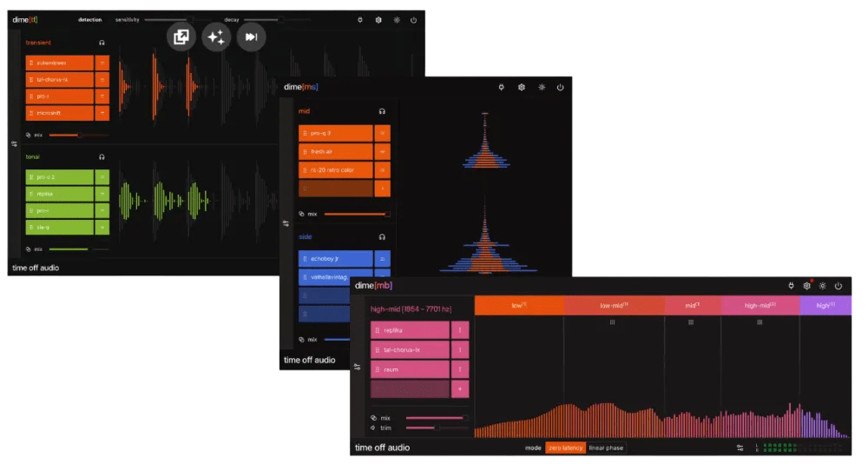Click the detection label in dime[tt]
Image resolution: width=868 pixels, height=464 pixels.
click(89, 20)
